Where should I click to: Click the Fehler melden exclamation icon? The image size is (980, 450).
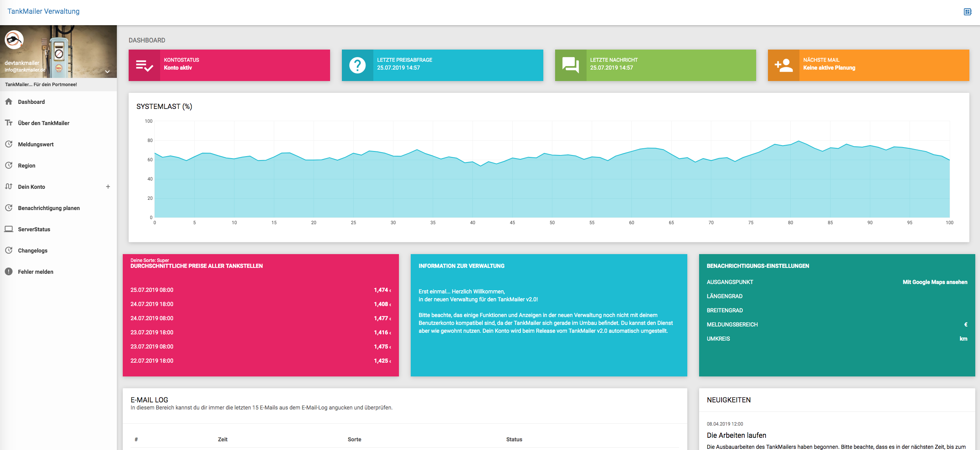tap(9, 271)
